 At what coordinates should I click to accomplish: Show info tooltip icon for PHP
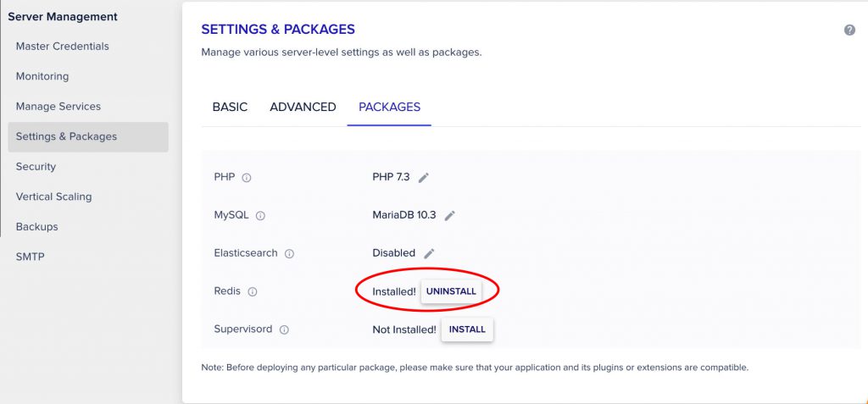(x=247, y=178)
